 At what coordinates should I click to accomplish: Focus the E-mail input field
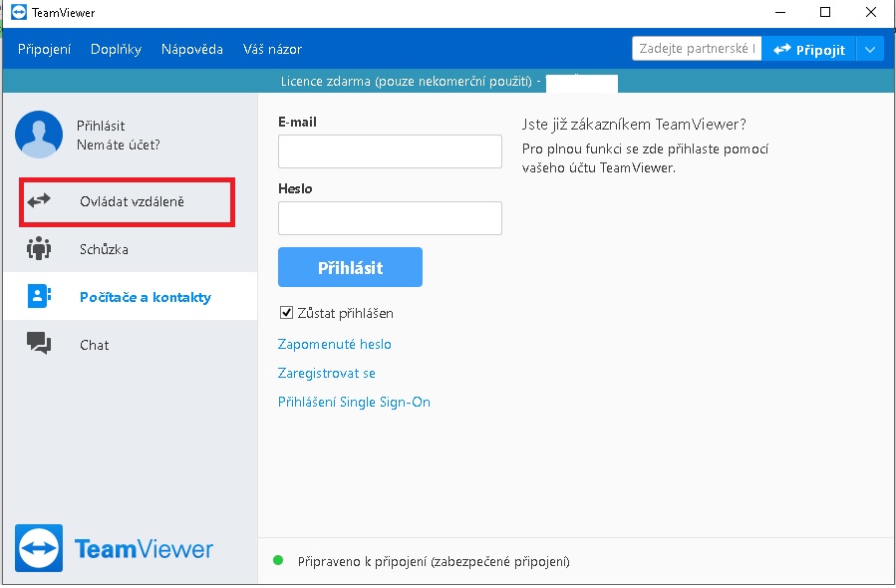coord(390,151)
